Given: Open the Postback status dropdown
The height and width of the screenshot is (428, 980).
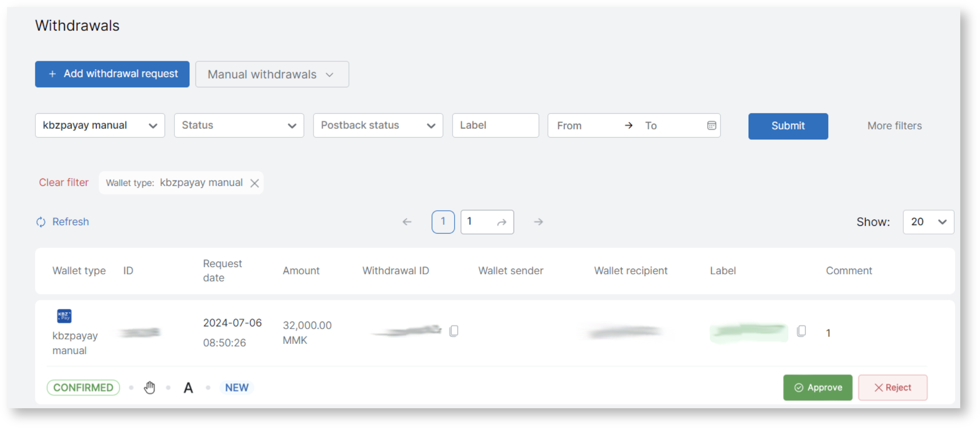Looking at the screenshot, I should (378, 126).
